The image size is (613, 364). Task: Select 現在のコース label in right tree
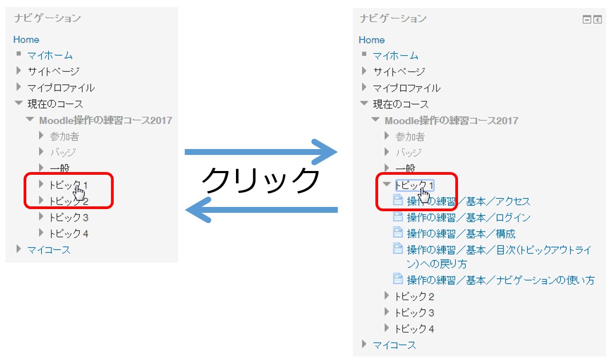click(x=401, y=105)
